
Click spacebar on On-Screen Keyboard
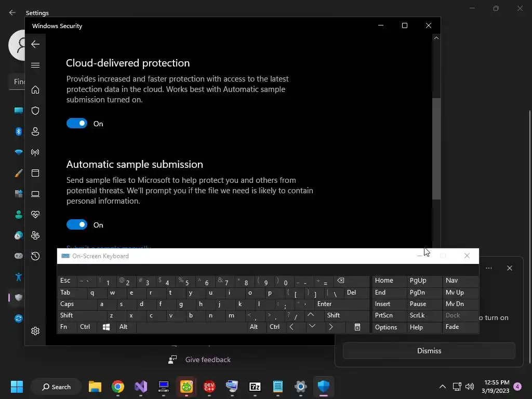click(191, 327)
